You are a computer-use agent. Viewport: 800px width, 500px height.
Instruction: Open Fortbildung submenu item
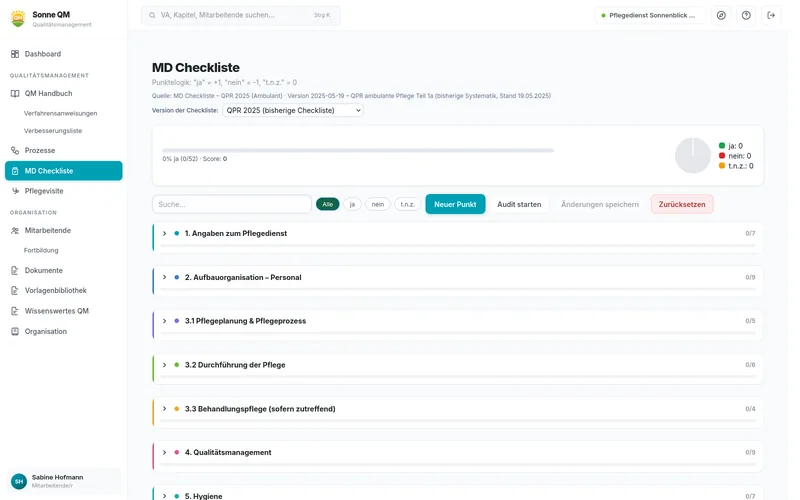tap(41, 251)
